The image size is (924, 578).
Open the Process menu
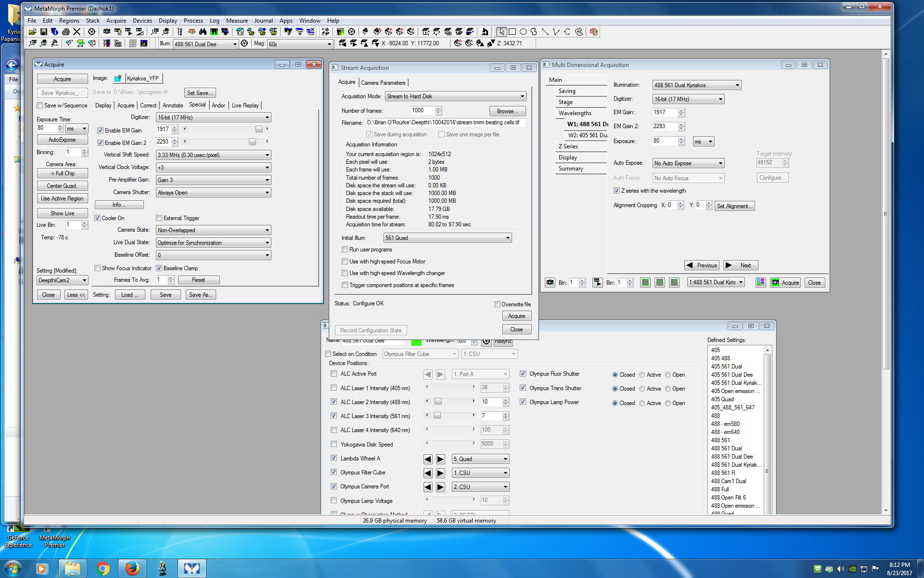click(193, 21)
